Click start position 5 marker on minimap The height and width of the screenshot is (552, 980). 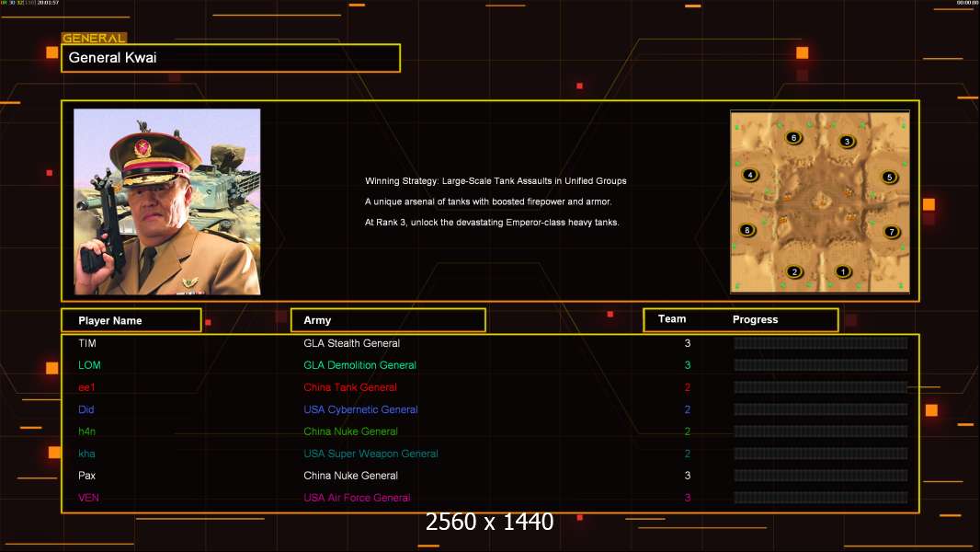[889, 177]
